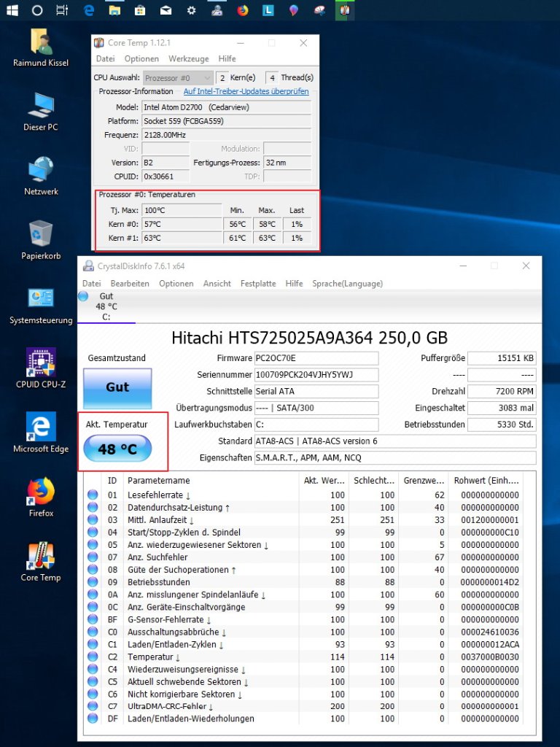Click the 48 °C temperature button
Viewport: 560px width, 747px height.
tap(117, 449)
